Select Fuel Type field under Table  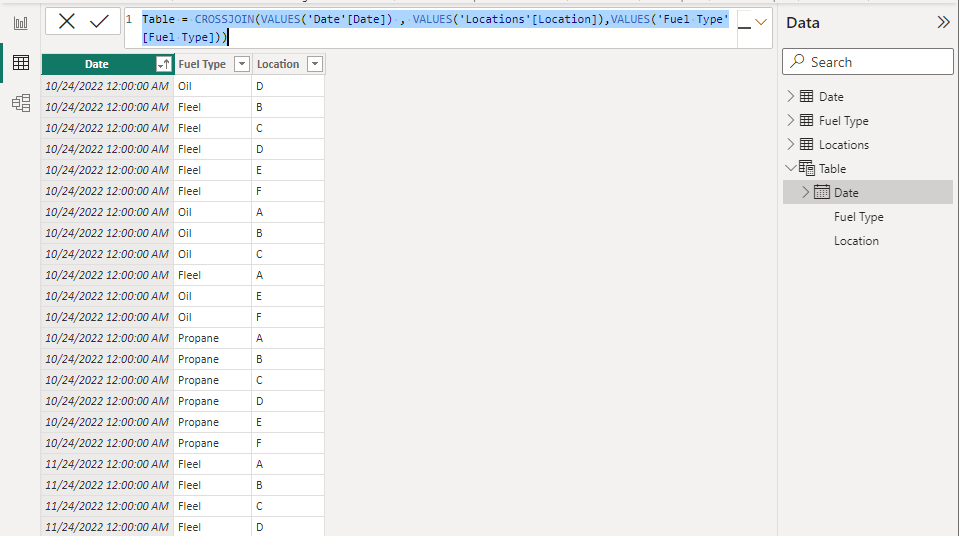pos(858,217)
